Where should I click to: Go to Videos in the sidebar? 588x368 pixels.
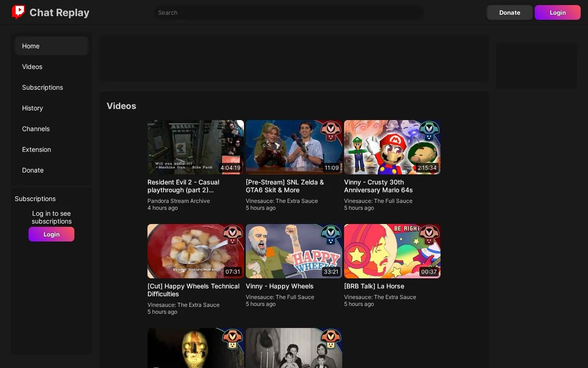51,67
